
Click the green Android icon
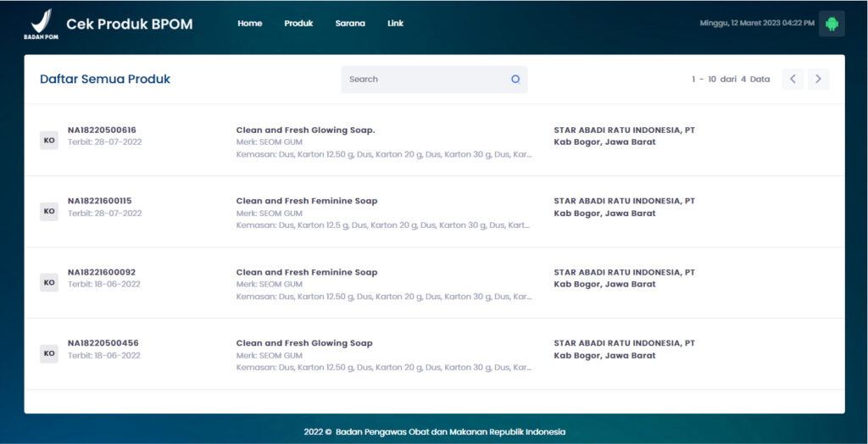[x=832, y=24]
